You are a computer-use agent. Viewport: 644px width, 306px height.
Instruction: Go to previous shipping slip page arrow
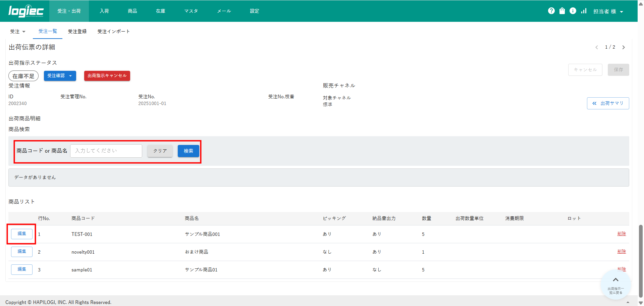point(597,47)
